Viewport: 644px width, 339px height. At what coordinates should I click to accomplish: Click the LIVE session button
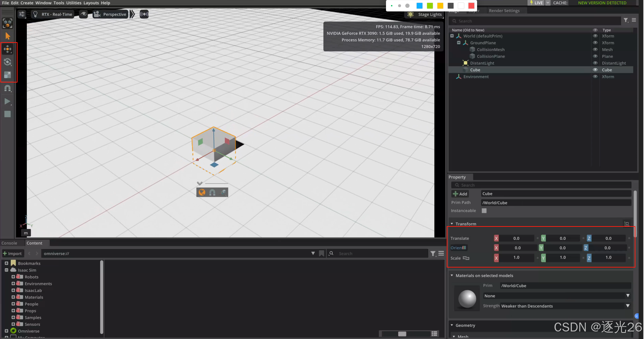(x=536, y=3)
